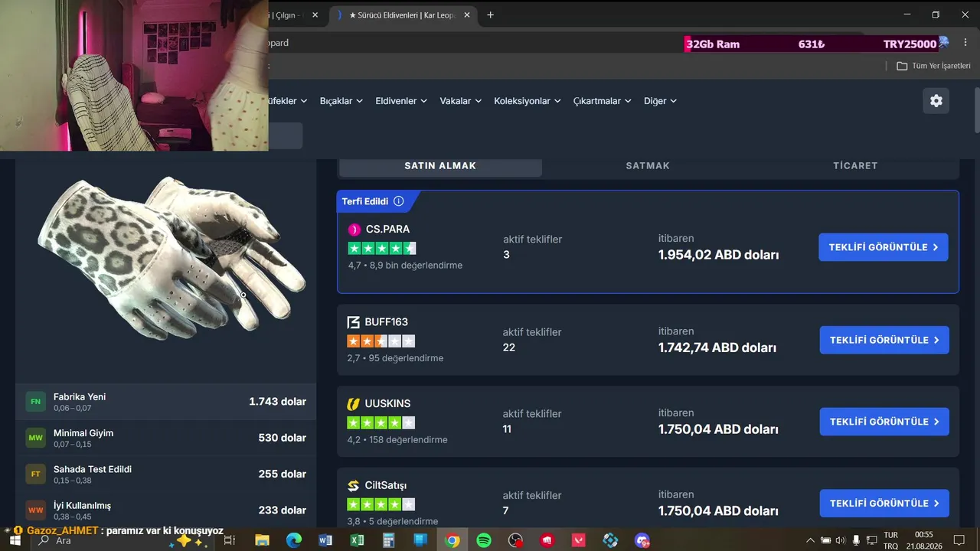Click the UUSKINS price 1.750,04 ABD doları
Image resolution: width=980 pixels, height=551 pixels.
pyautogui.click(x=718, y=429)
